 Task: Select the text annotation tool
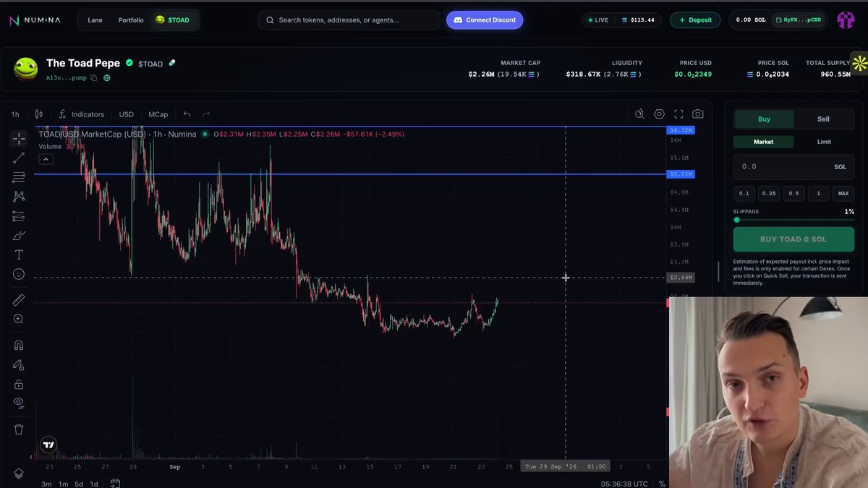click(x=19, y=254)
